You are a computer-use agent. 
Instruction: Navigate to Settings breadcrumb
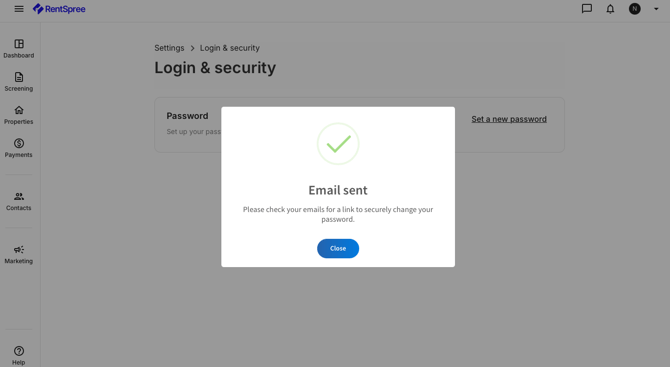[169, 48]
